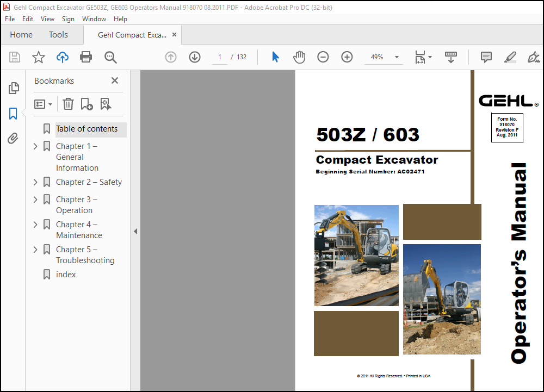Select Table of contents bookmark
544x392 pixels.
[86, 129]
